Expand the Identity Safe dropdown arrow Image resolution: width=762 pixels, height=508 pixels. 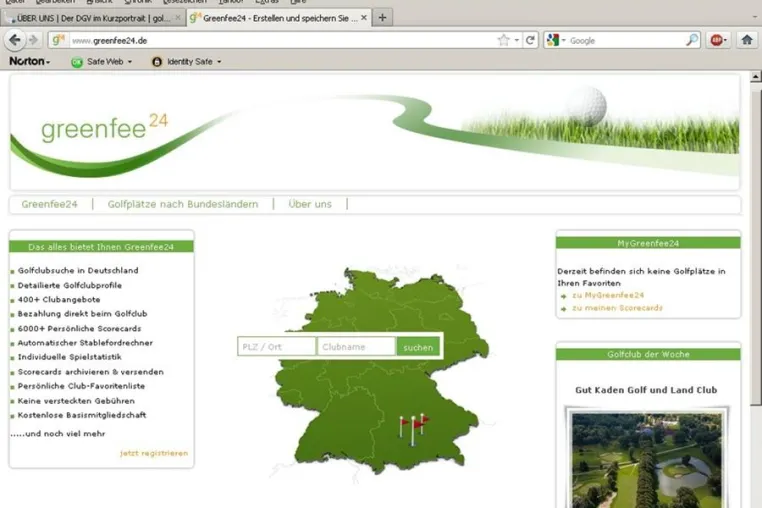219,62
